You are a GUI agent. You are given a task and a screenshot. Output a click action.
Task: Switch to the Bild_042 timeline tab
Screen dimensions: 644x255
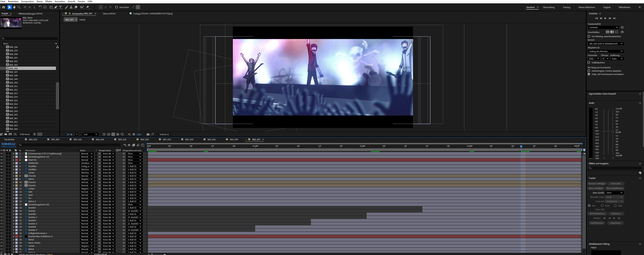coord(211,140)
